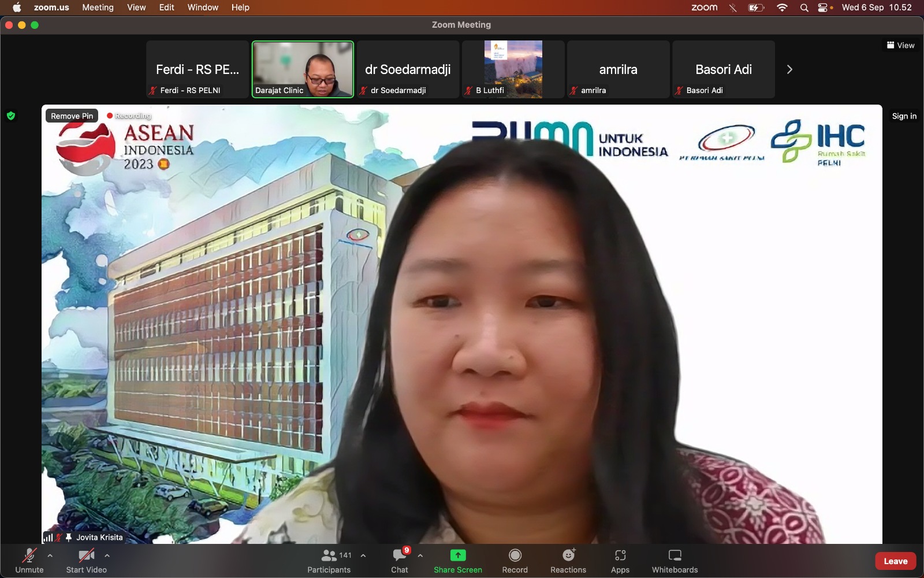Open the Chat panel
Viewport: 924px width, 578px height.
pyautogui.click(x=399, y=561)
